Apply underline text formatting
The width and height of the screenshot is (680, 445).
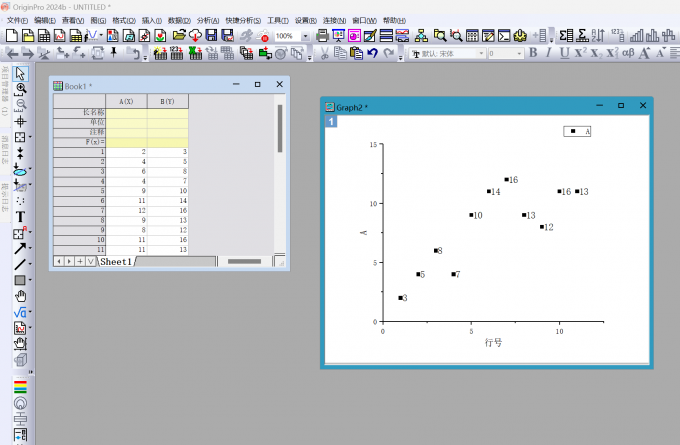(x=564, y=53)
